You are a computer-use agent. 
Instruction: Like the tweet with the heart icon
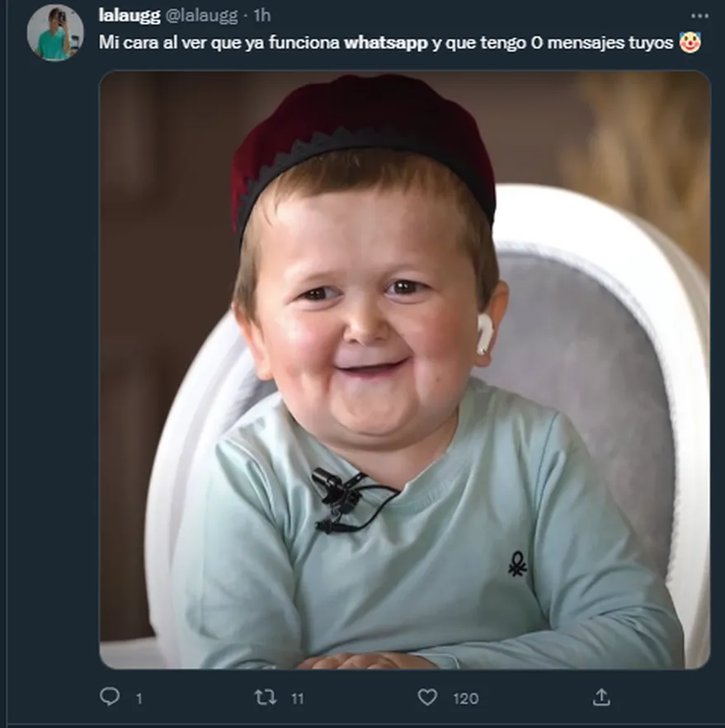click(x=427, y=697)
